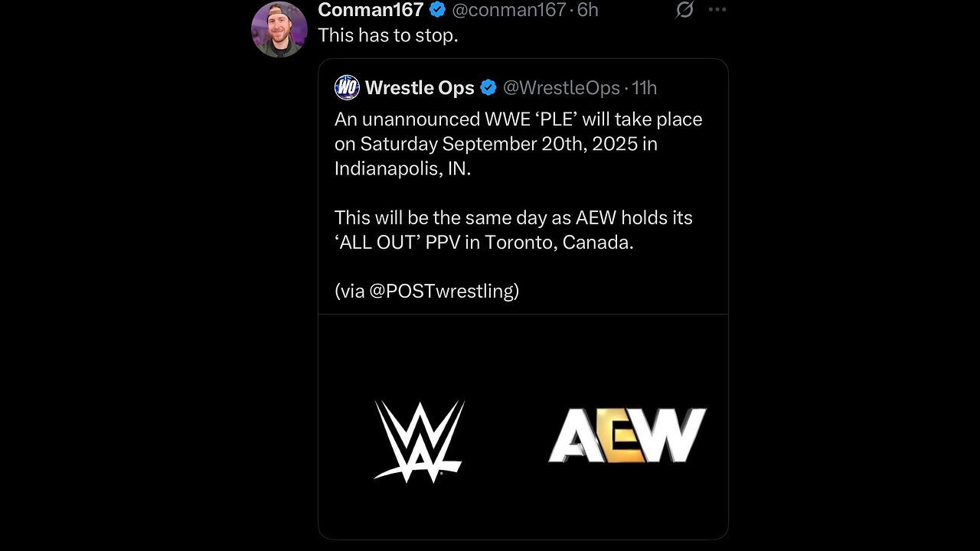Open the Conman167 profile avatar

click(x=279, y=30)
